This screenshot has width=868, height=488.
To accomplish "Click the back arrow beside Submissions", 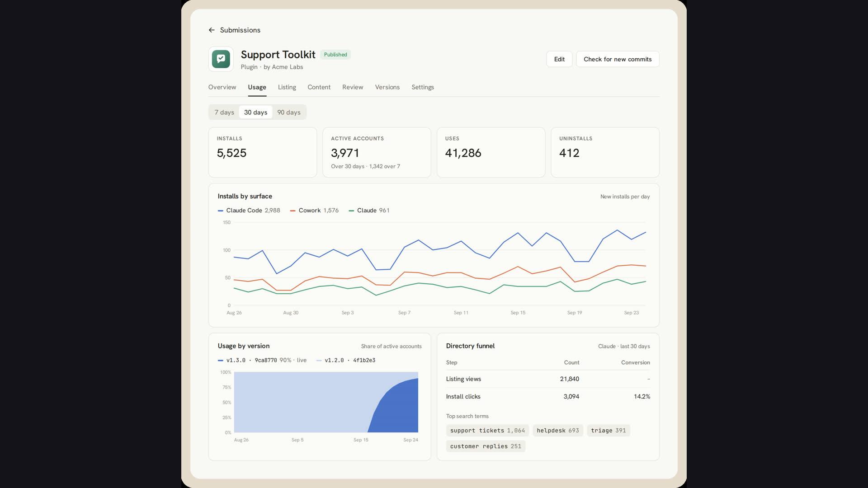I will 212,30.
